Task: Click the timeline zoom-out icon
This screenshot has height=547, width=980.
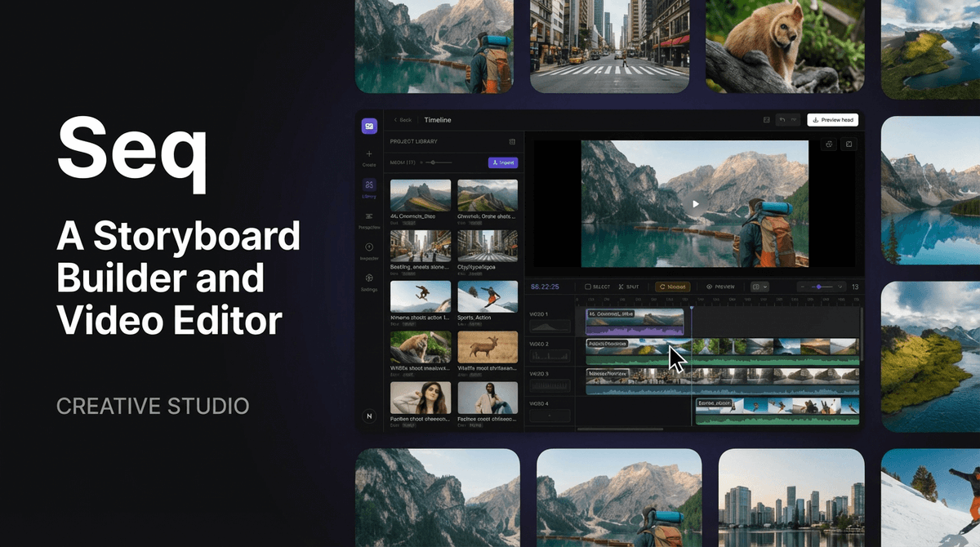Action: click(802, 287)
